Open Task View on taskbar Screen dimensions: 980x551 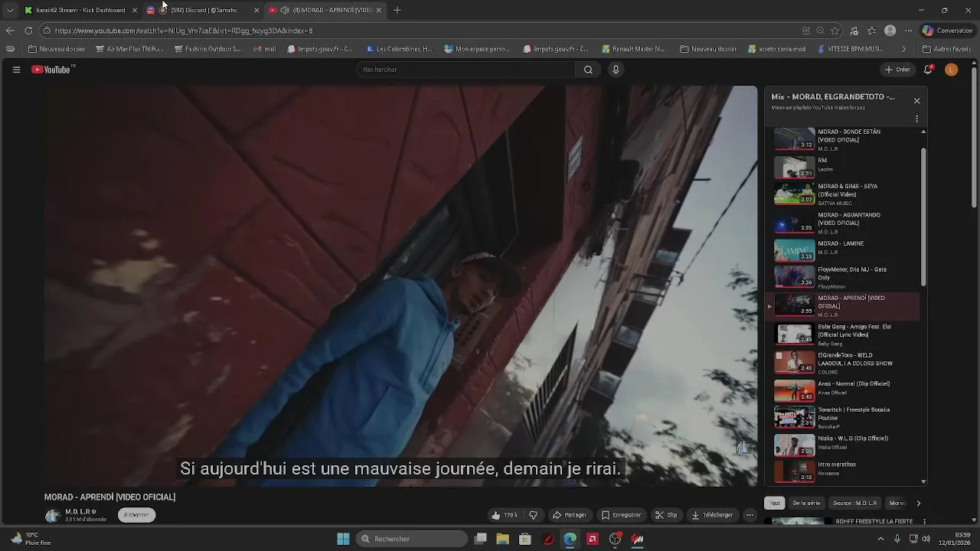480,539
